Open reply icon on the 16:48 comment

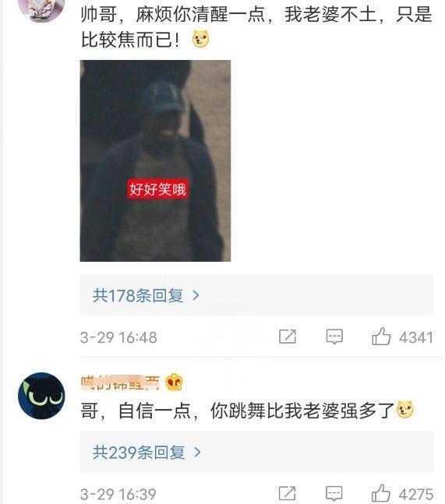334,337
